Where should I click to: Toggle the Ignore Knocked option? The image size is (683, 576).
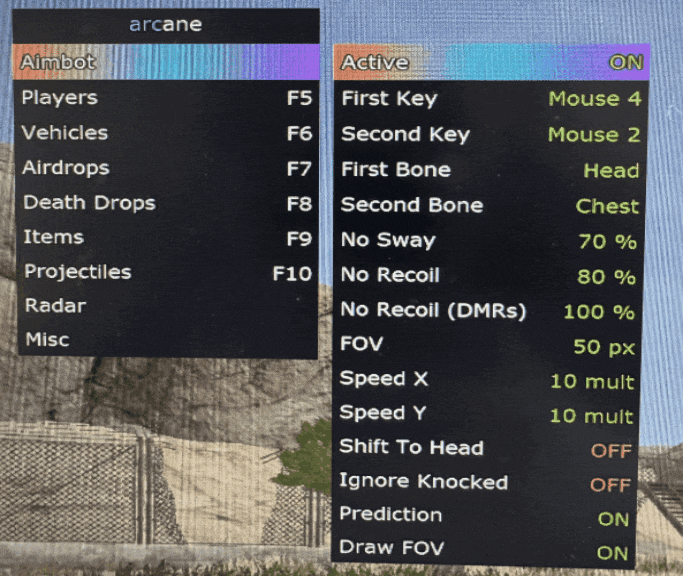coord(485,483)
